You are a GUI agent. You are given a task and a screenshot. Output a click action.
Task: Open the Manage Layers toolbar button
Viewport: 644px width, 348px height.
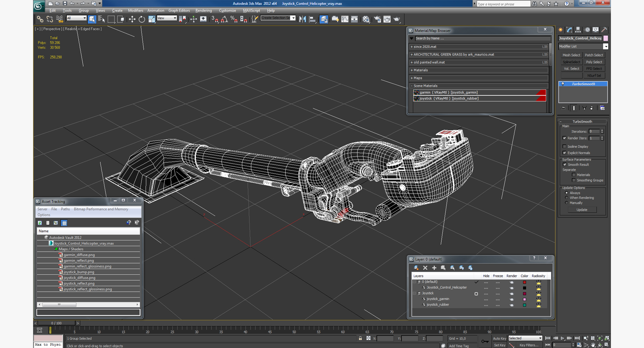pos(324,19)
